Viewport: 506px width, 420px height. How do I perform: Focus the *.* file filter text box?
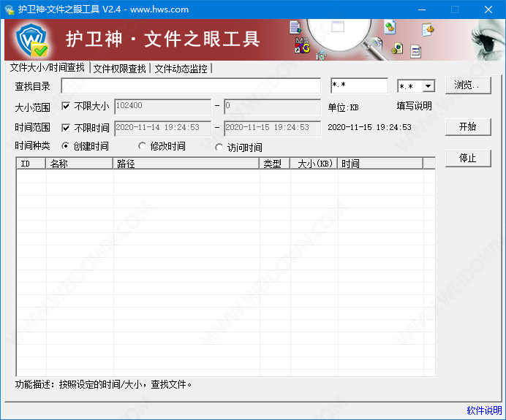coord(359,85)
